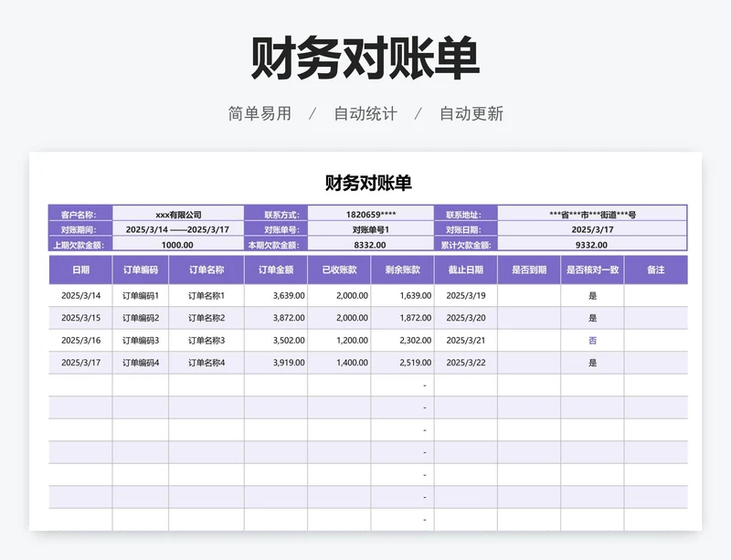This screenshot has width=731, height=560.
Task: Click the remaining amount 2,519.00
Action: pos(402,363)
